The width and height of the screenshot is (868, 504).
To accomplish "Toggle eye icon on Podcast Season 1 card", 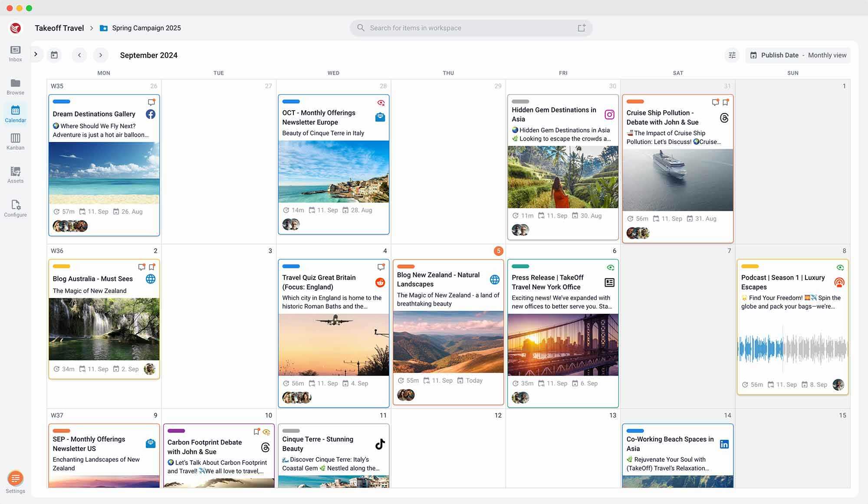I will click(840, 267).
